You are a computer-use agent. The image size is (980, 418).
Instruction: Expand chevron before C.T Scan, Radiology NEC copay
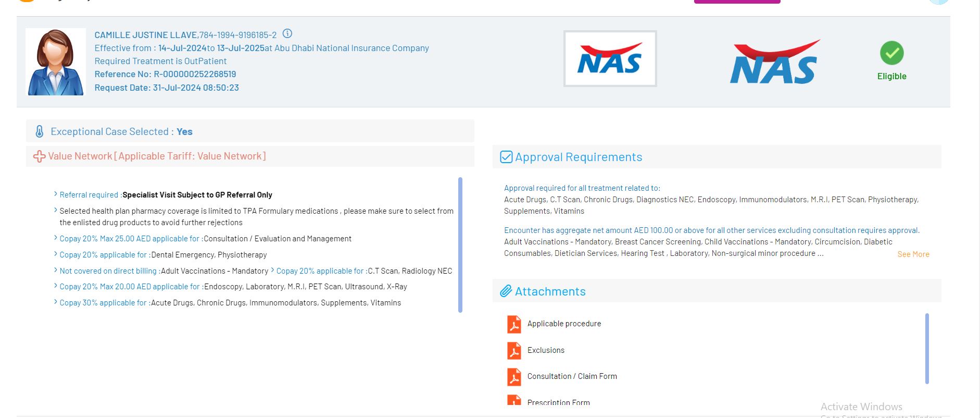(x=272, y=270)
